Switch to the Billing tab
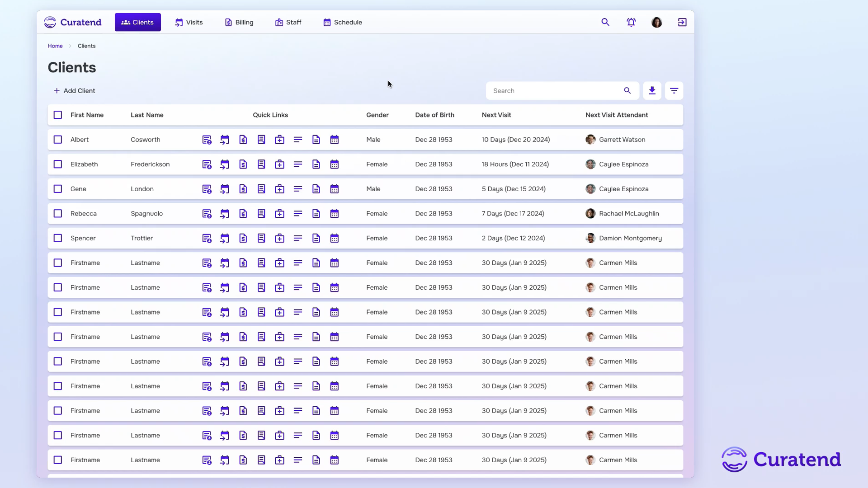The image size is (868, 488). [x=239, y=22]
